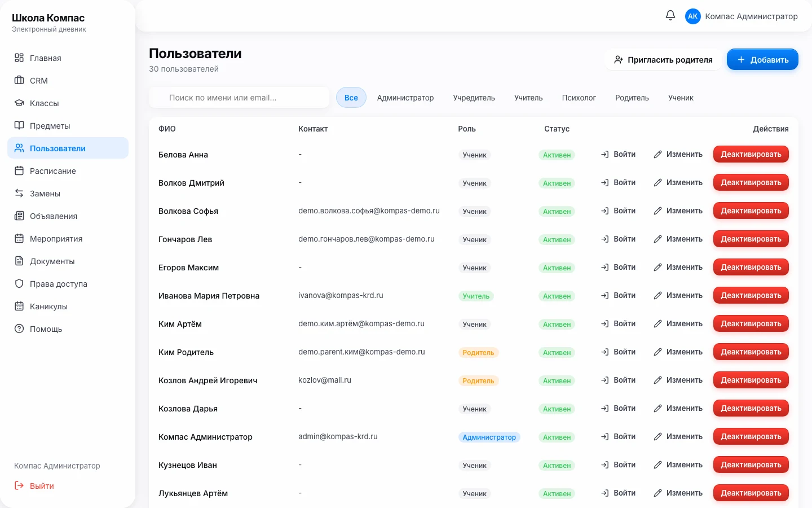Open the notifications bell icon
Image resolution: width=812 pixels, height=508 pixels.
pos(670,16)
